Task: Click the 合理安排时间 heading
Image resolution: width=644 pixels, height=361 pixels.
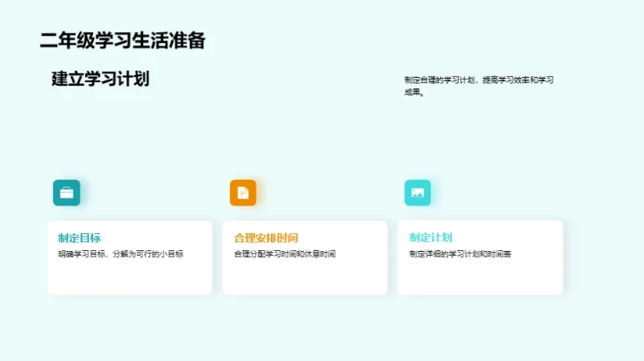Action: coord(267,238)
